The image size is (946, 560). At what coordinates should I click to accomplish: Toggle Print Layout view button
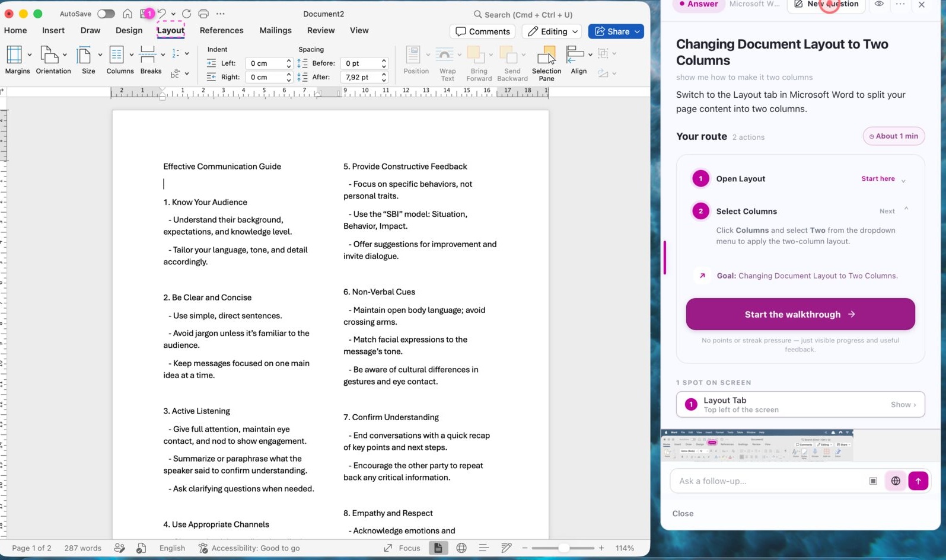pyautogui.click(x=438, y=548)
